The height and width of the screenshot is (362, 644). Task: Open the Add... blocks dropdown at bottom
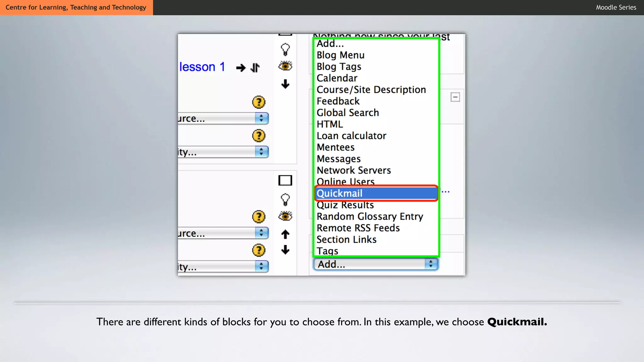click(x=375, y=264)
